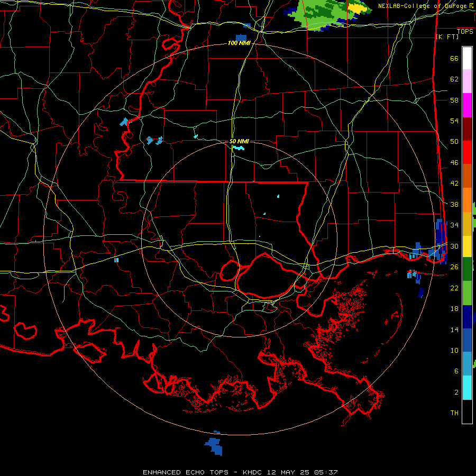Click the light blue 6 K FT legend swatch
The height and width of the screenshot is (476, 476).
point(467,364)
